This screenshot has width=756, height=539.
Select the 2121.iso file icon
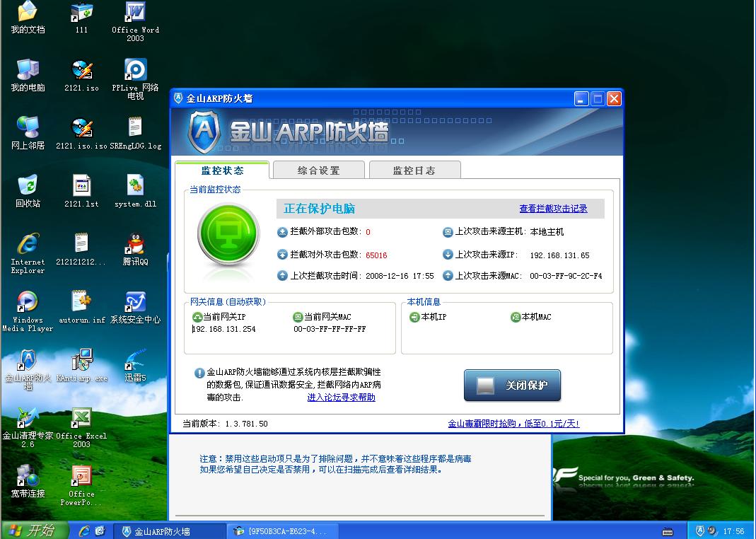tap(81, 75)
